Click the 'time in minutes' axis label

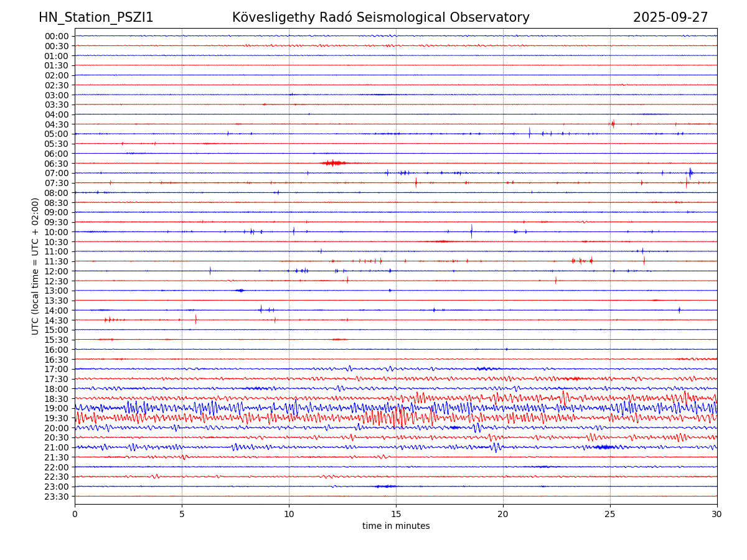396,526
